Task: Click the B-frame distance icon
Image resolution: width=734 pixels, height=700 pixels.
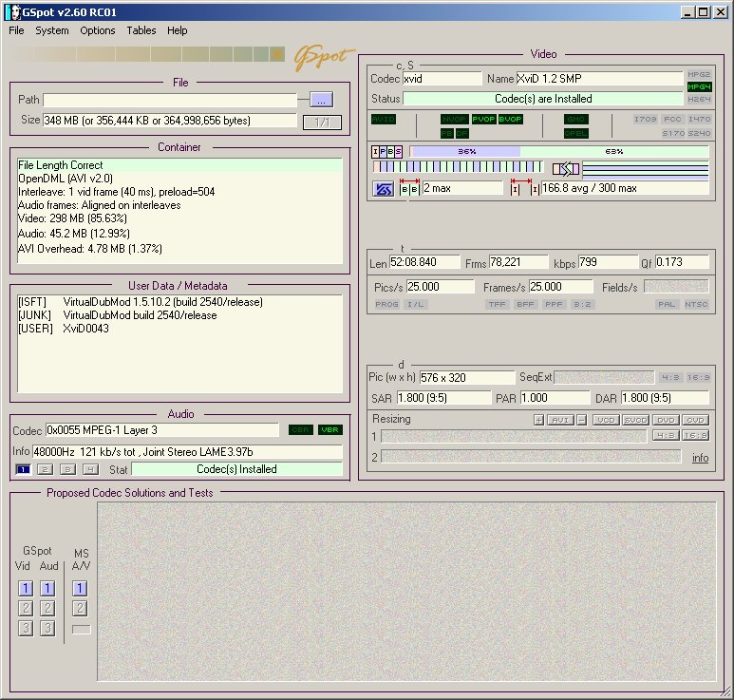Action: coord(409,187)
